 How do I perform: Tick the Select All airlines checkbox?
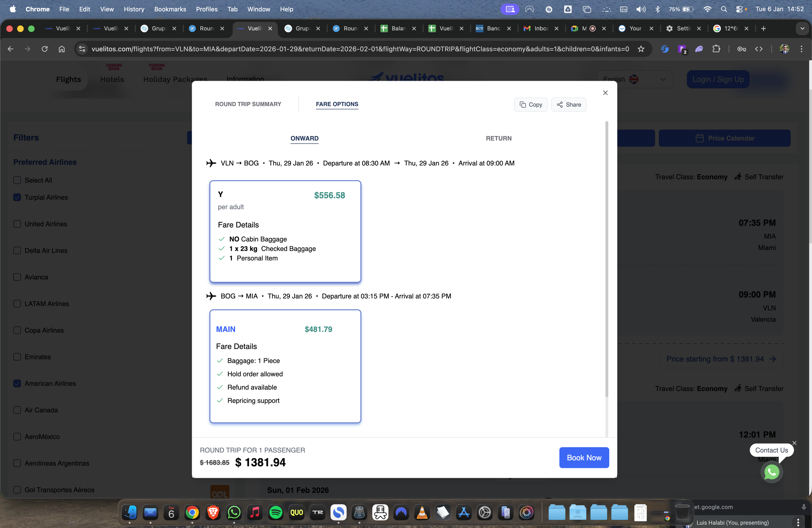tap(17, 180)
